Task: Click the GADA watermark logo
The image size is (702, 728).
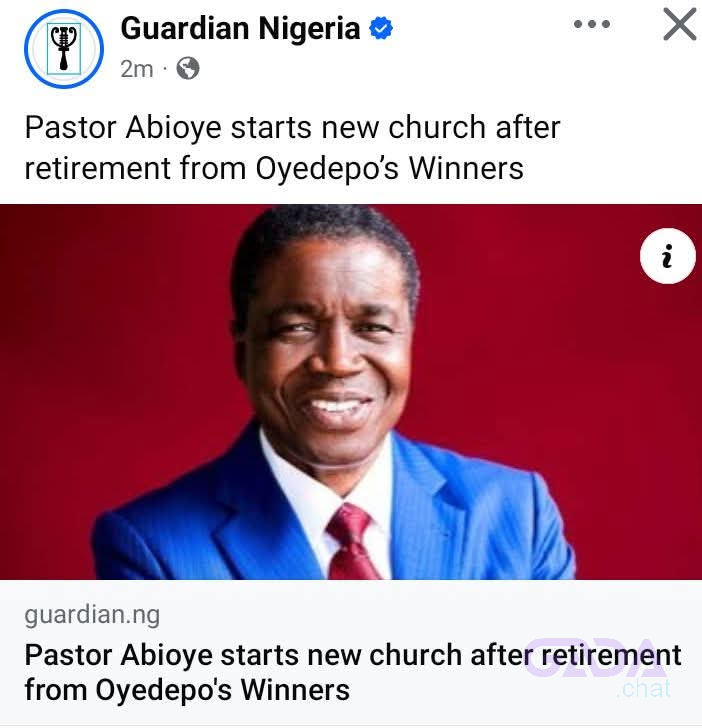Action: (597, 657)
